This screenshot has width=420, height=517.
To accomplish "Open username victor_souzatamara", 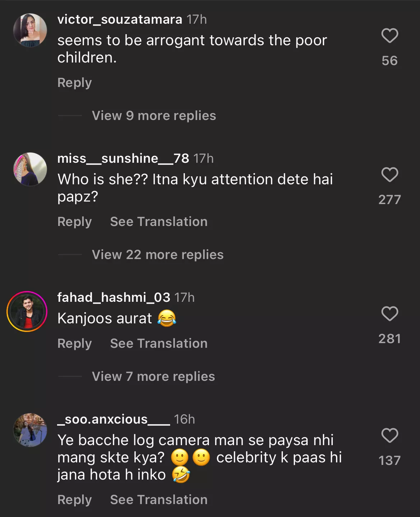I will [x=120, y=19].
